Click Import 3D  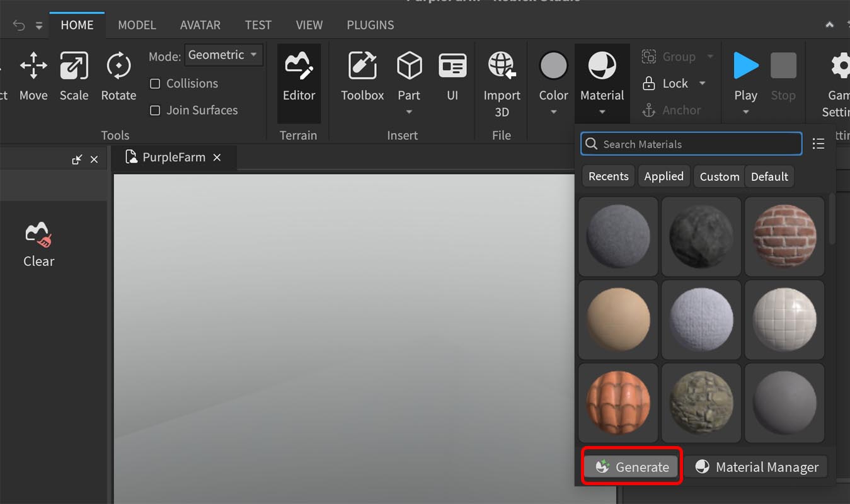(x=502, y=84)
